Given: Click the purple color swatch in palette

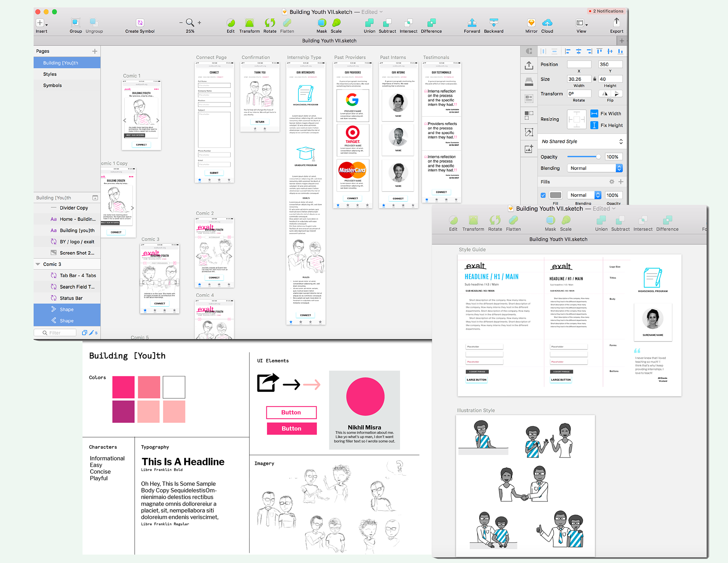Looking at the screenshot, I should point(123,412).
